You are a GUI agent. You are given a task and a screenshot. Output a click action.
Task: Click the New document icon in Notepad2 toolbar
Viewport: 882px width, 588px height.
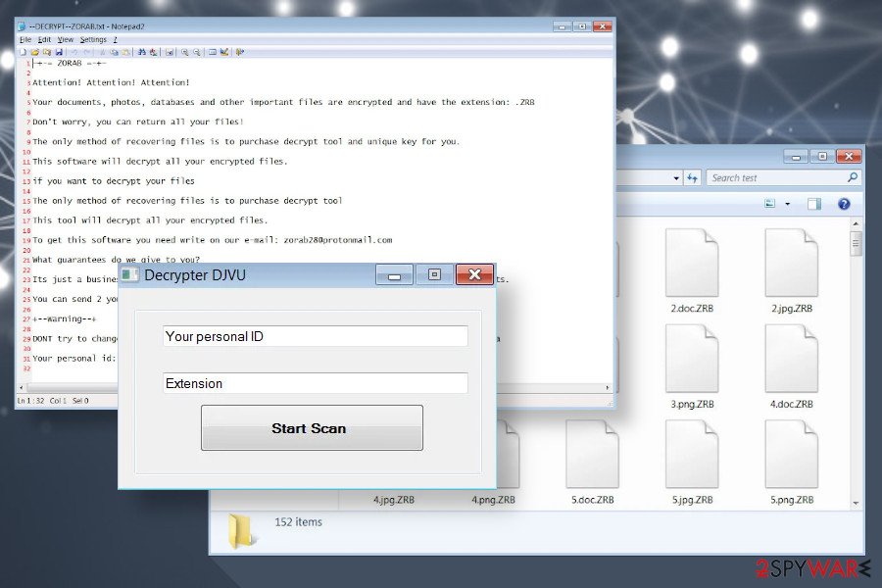24,52
